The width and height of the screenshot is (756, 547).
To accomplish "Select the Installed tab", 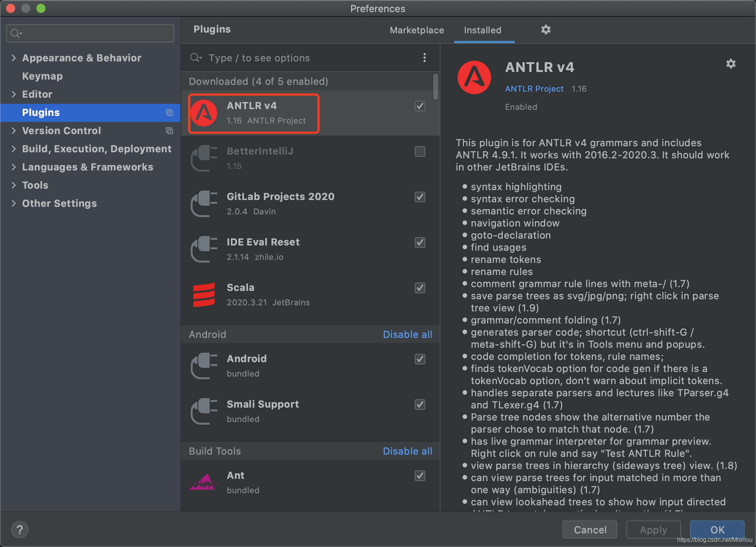I will pyautogui.click(x=482, y=30).
